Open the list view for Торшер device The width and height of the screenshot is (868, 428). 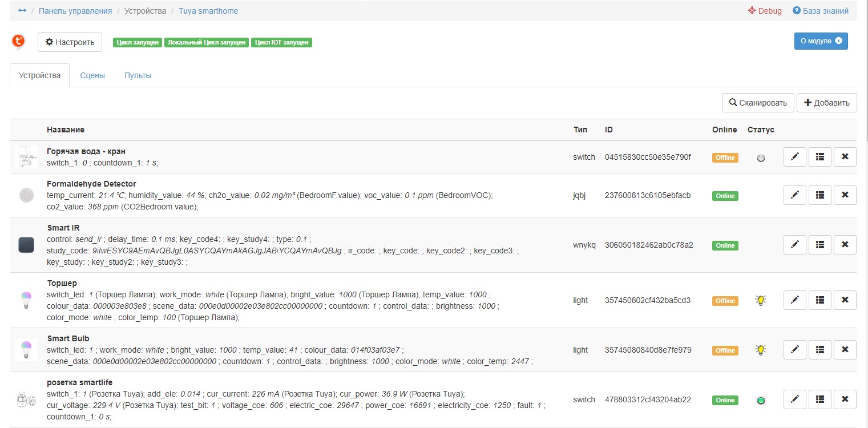click(x=819, y=300)
